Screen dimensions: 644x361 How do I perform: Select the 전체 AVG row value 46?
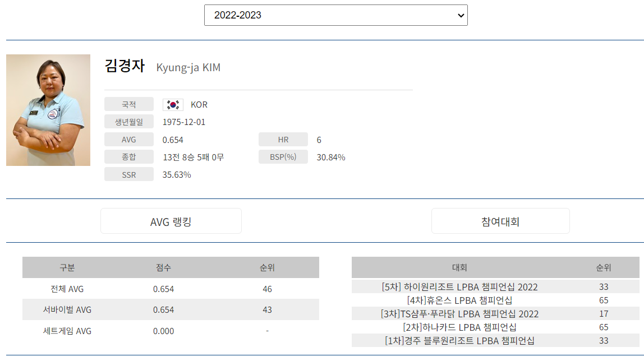pos(268,289)
